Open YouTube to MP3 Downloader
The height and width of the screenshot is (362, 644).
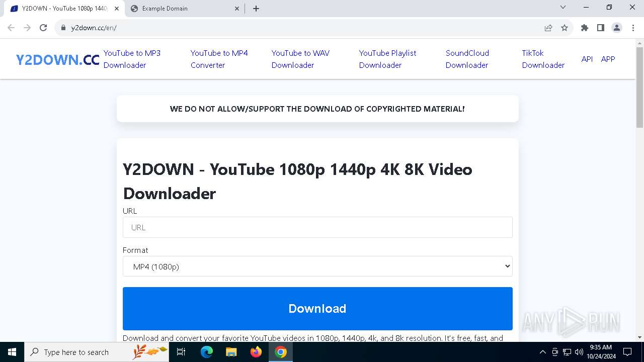coord(132,59)
